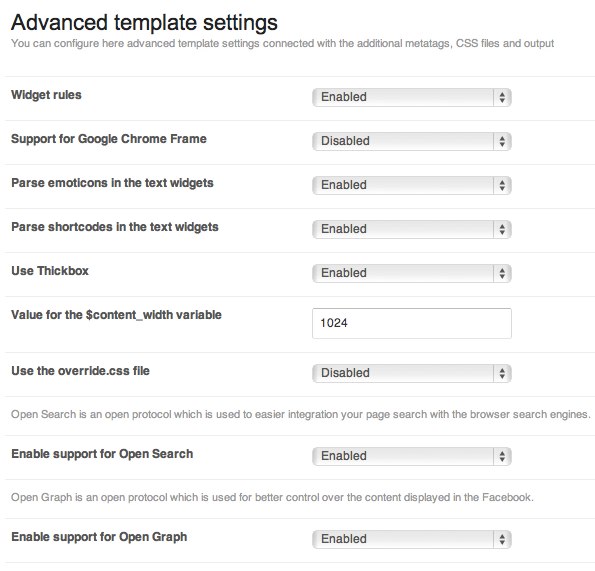Open the Widget rules dropdown
The height and width of the screenshot is (571, 595).
412,97
